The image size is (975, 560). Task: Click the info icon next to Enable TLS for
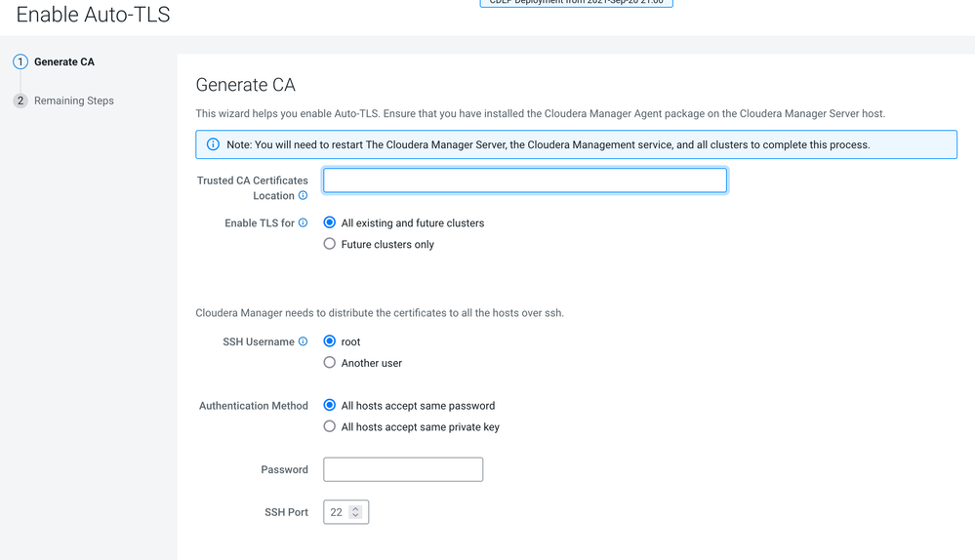303,222
